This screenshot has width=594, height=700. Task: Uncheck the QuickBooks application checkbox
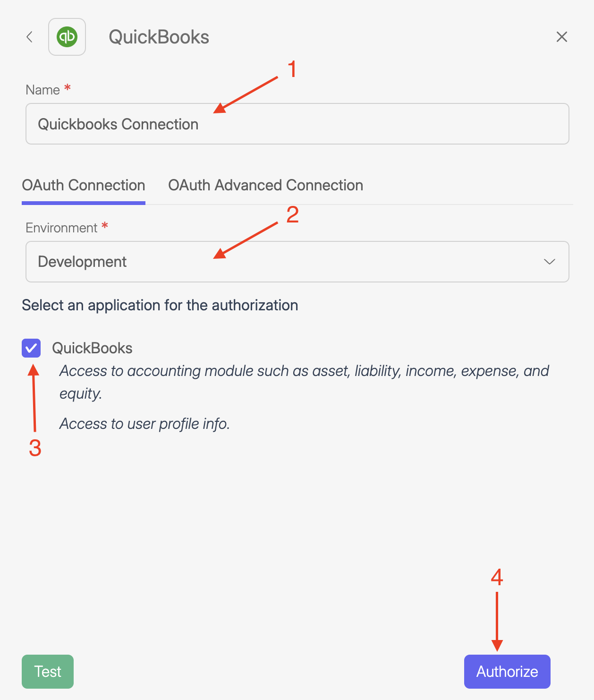31,348
